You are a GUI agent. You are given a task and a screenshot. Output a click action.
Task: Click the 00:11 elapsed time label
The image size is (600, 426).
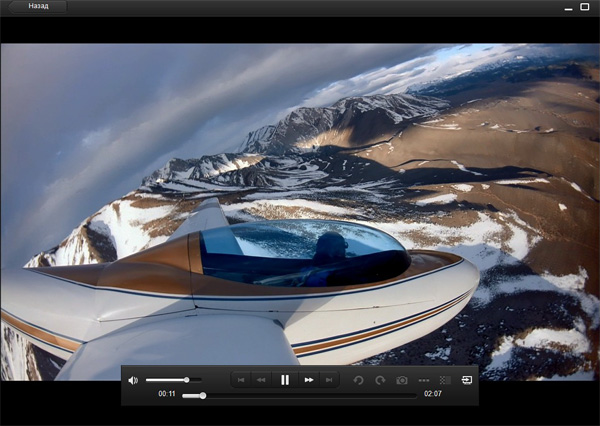(167, 395)
